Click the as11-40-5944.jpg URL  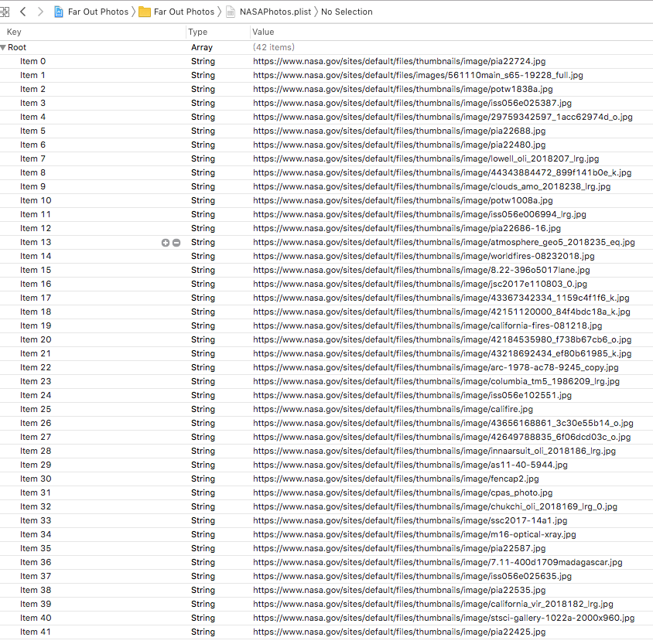pyautogui.click(x=410, y=465)
